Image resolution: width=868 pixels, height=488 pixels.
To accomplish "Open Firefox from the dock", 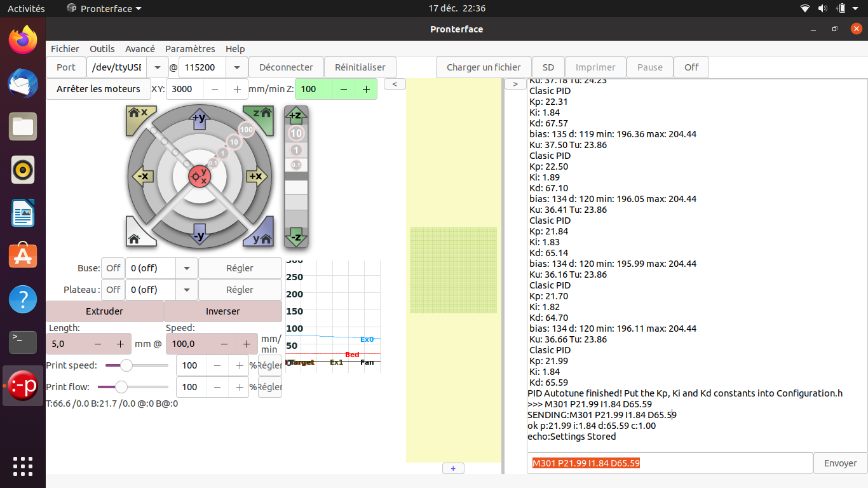I will tap(23, 40).
